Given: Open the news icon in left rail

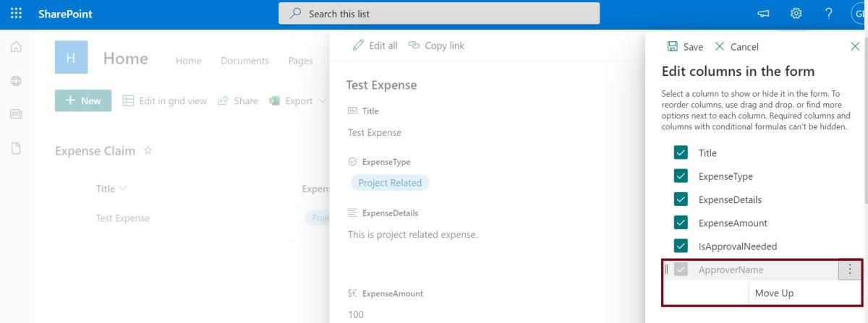Looking at the screenshot, I should 16,114.
